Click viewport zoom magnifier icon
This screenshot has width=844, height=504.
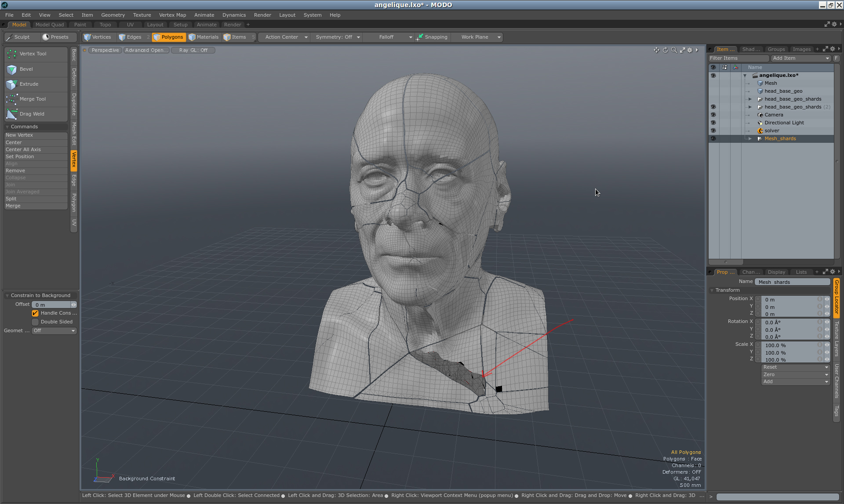(x=674, y=50)
